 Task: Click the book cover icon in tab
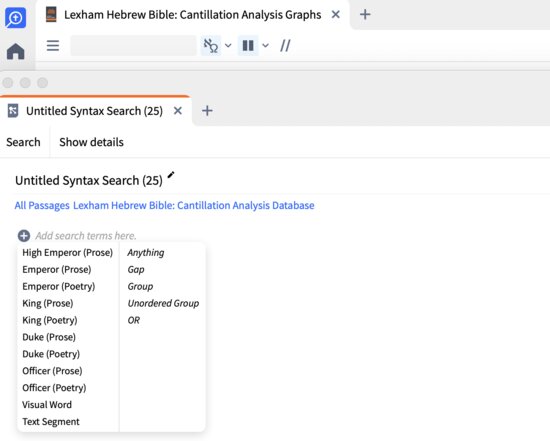pos(51,15)
